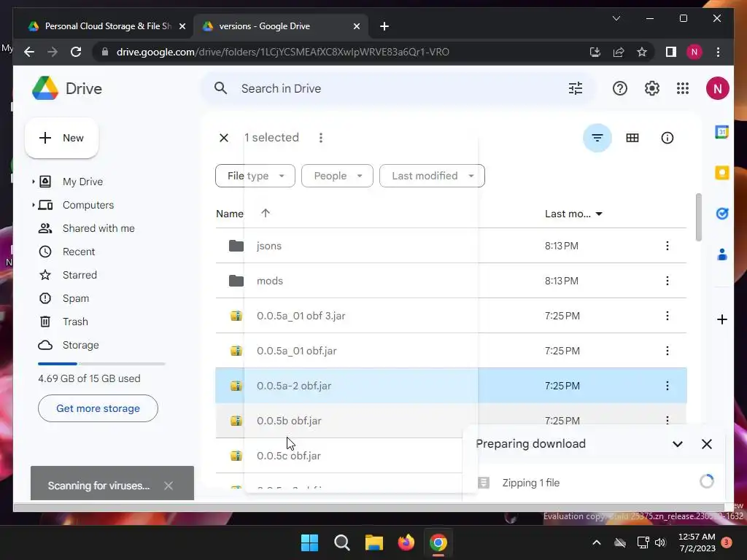Open more options for jsons folder
The image size is (747, 560).
[x=667, y=246]
